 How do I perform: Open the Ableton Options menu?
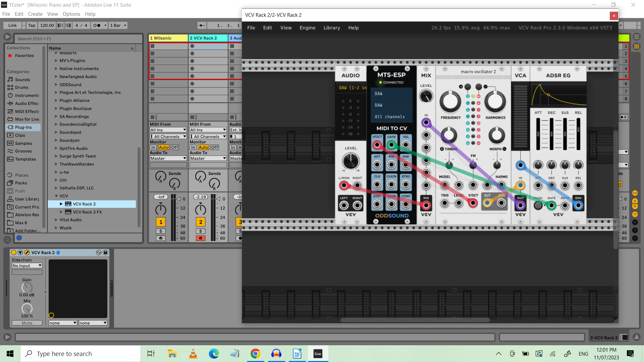tap(71, 14)
